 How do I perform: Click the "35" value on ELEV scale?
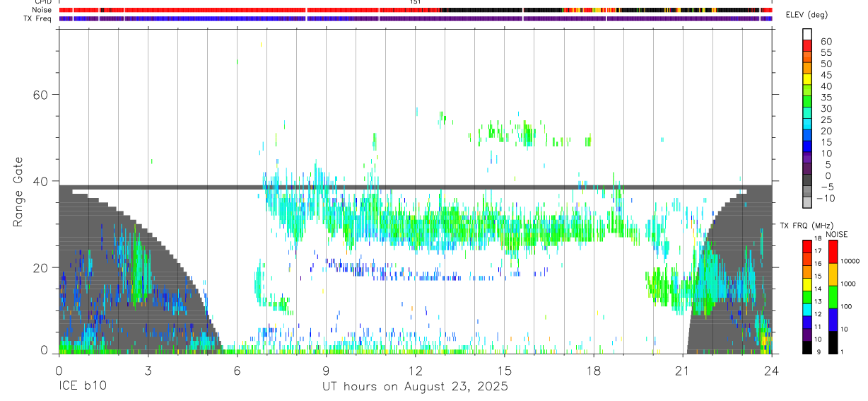click(x=826, y=98)
